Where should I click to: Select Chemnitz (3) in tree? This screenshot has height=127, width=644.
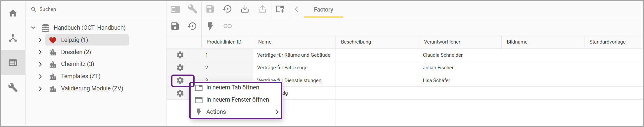pyautogui.click(x=78, y=64)
